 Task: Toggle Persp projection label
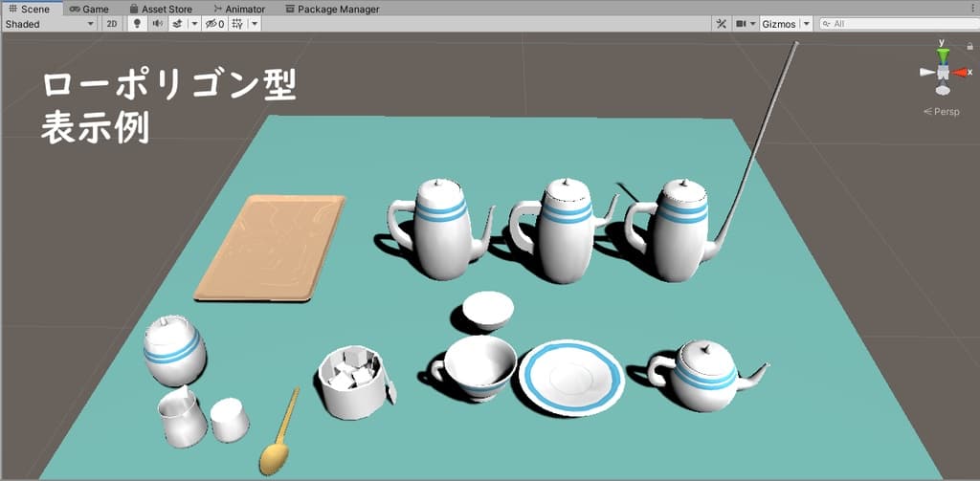[x=942, y=112]
